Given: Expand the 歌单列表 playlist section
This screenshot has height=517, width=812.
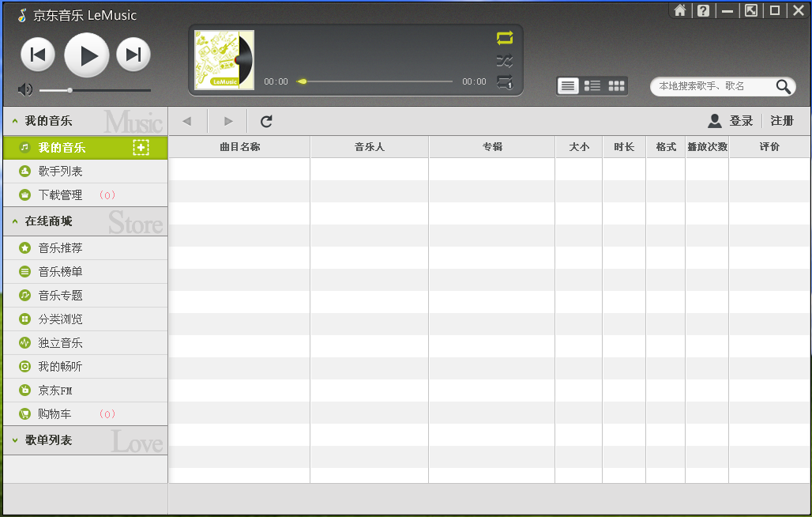Looking at the screenshot, I should click(x=14, y=442).
